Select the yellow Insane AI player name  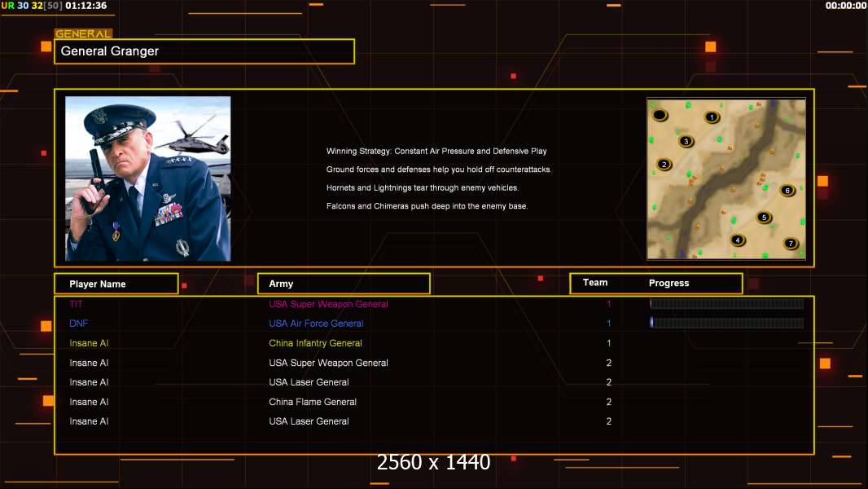tap(89, 343)
